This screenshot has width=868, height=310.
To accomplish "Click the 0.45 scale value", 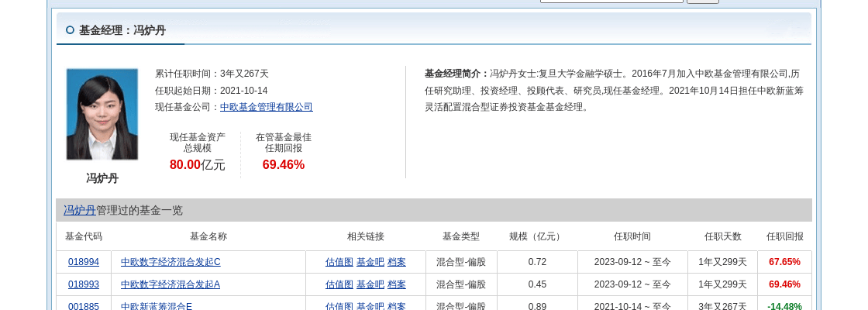I will [x=537, y=284].
